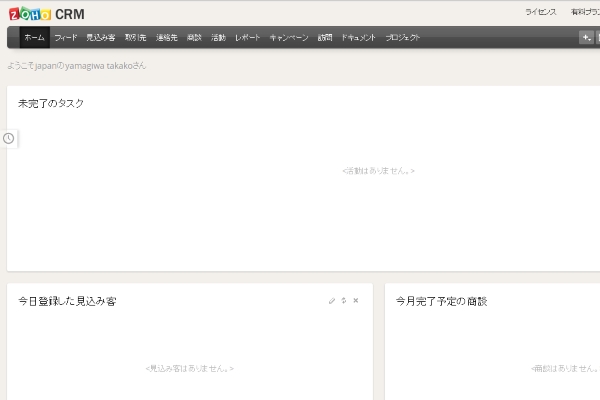Go to the キャンペーン tab
Image resolution: width=600 pixels, height=400 pixels.
(289, 38)
